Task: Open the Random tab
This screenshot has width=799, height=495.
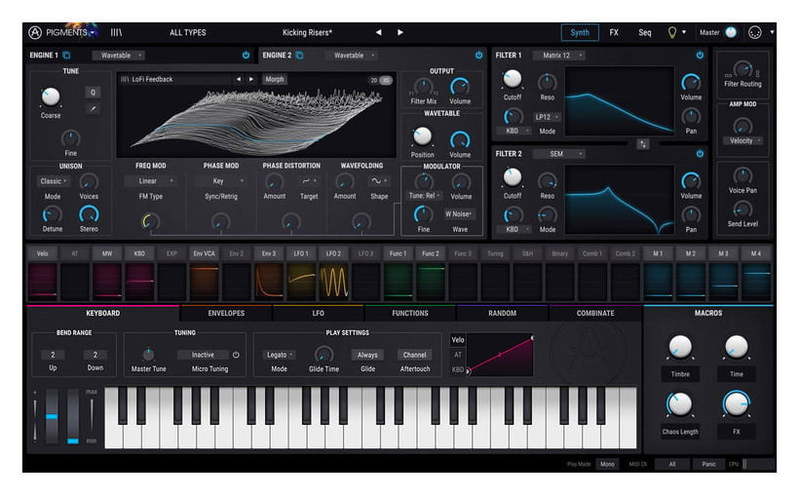Action: [502, 314]
